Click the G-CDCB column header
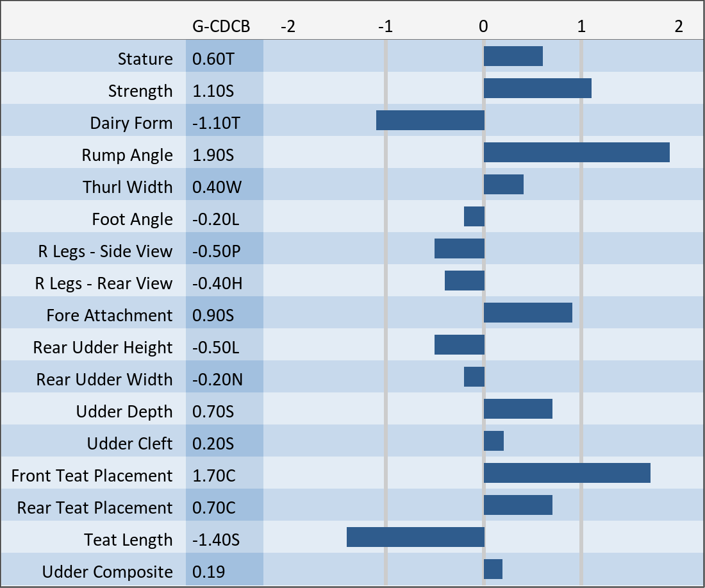 point(221,26)
